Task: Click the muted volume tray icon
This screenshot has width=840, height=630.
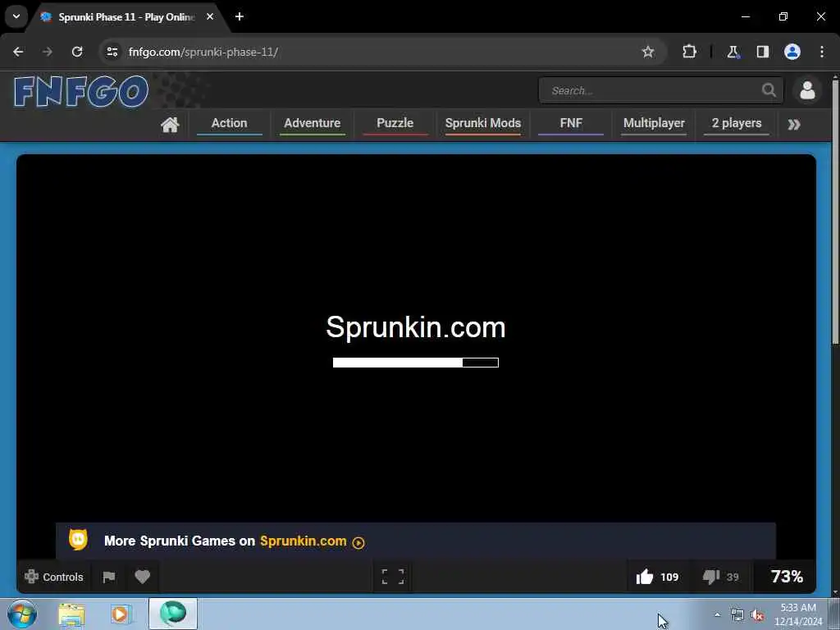Action: tap(757, 615)
